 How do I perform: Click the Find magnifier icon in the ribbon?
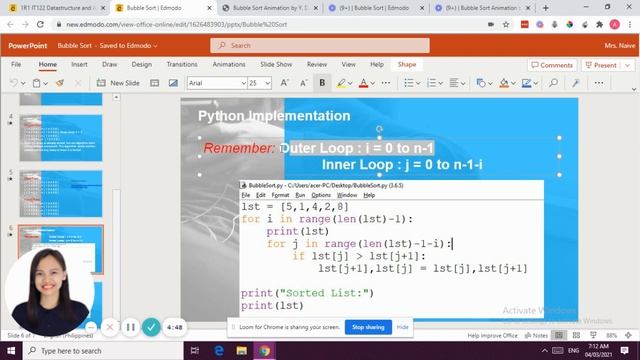pyautogui.click(x=553, y=83)
